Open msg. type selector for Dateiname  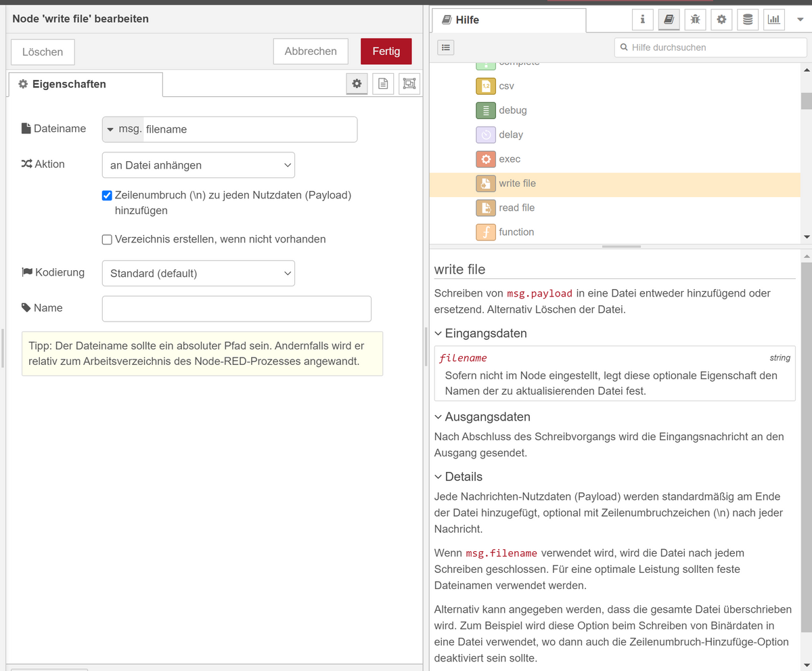(122, 129)
